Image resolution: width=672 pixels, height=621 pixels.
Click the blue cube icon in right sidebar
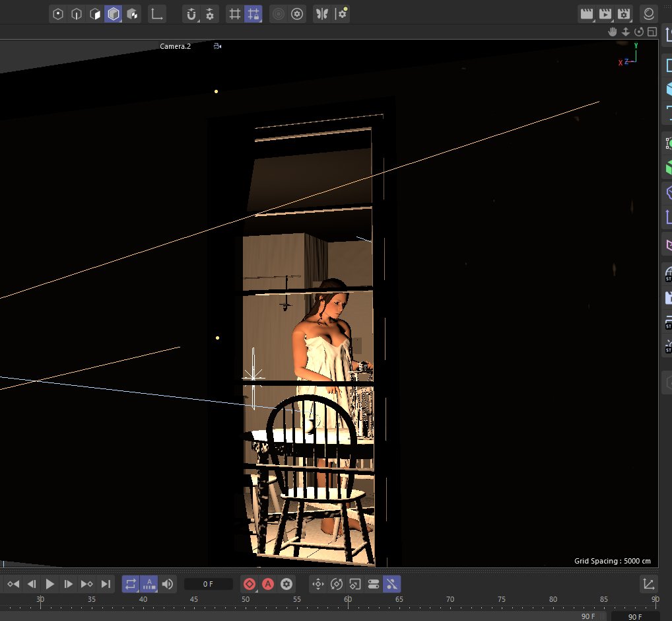[669, 89]
